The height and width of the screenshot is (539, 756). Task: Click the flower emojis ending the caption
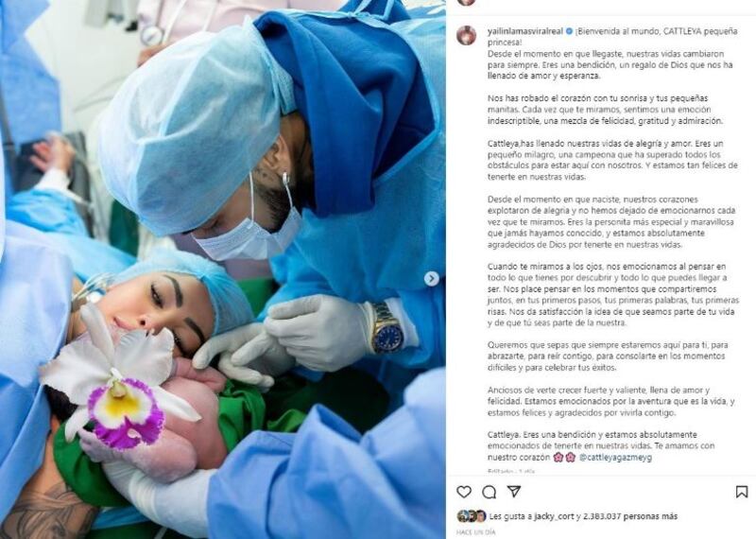pos(564,457)
